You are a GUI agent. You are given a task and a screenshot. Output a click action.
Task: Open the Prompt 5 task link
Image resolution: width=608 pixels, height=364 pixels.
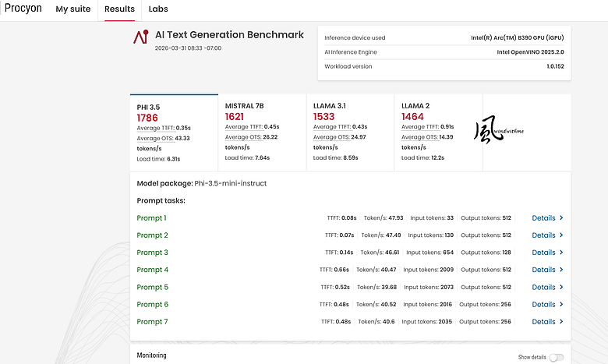coord(152,288)
